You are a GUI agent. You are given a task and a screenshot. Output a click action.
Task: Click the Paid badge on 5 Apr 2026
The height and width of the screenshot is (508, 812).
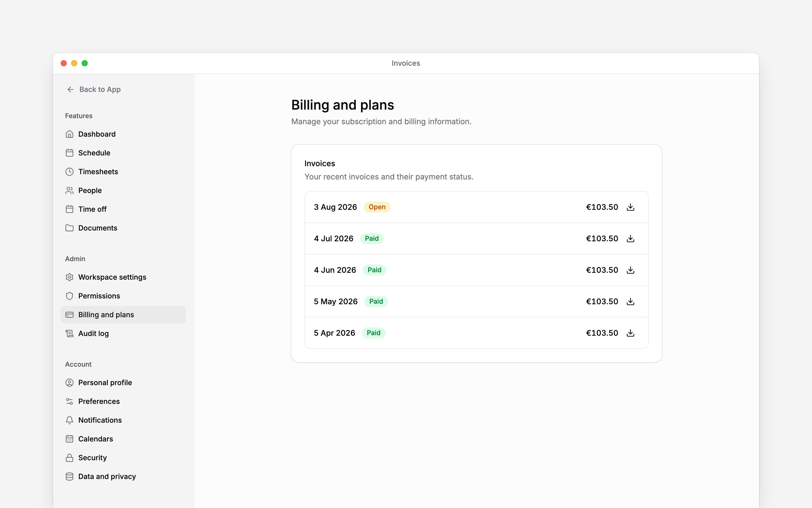coord(373,333)
